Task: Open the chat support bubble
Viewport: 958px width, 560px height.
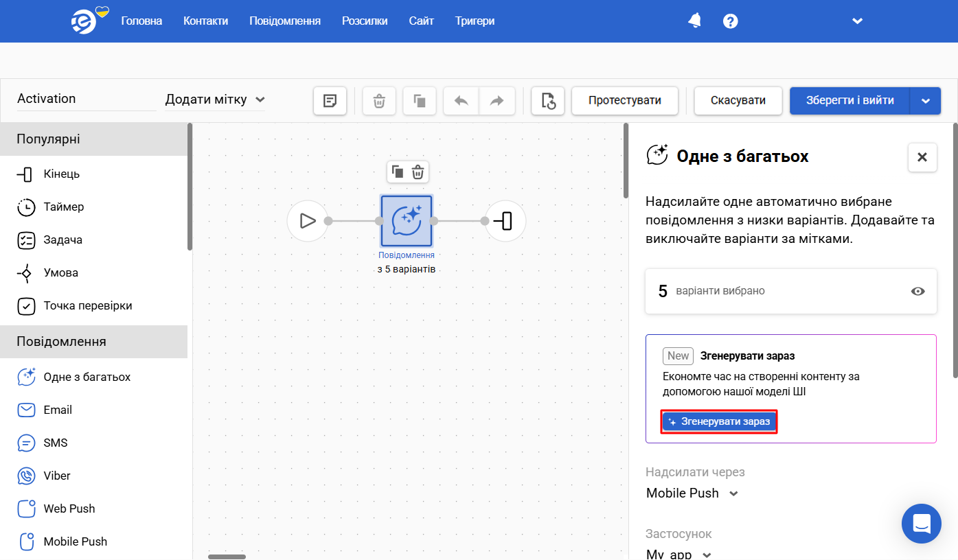Action: pos(922,524)
